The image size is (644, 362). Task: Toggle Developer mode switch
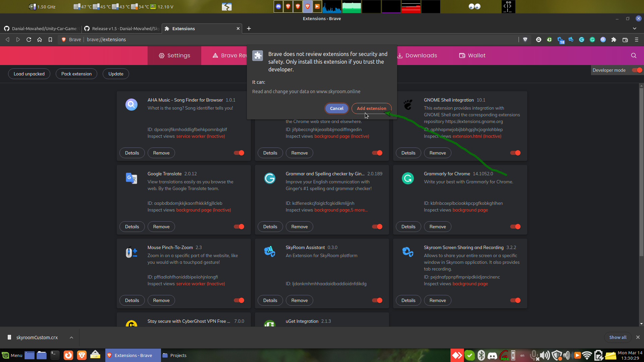637,70
